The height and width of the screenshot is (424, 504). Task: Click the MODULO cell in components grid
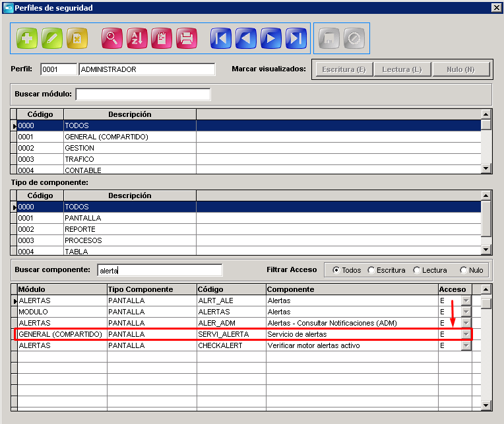[x=62, y=312]
